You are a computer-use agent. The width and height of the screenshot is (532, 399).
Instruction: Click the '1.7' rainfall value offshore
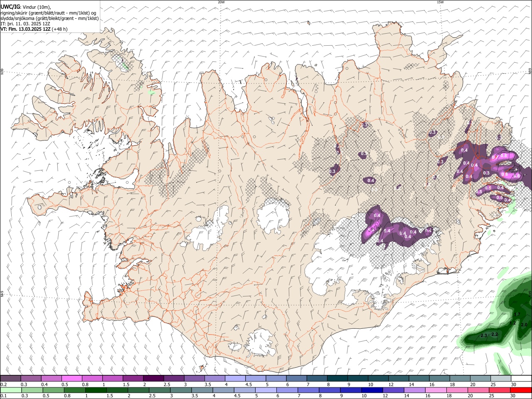[517, 314]
